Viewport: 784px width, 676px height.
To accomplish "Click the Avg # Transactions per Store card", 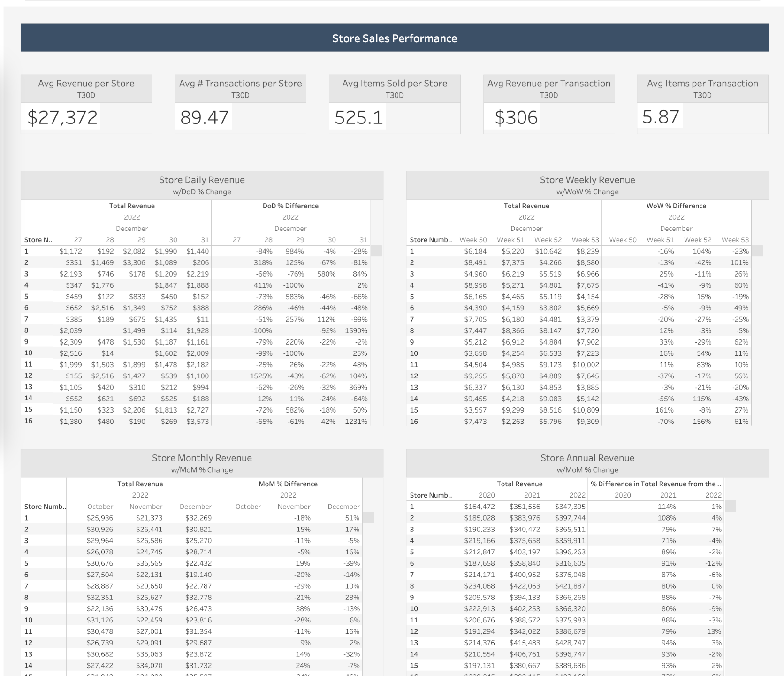I will tap(240, 104).
